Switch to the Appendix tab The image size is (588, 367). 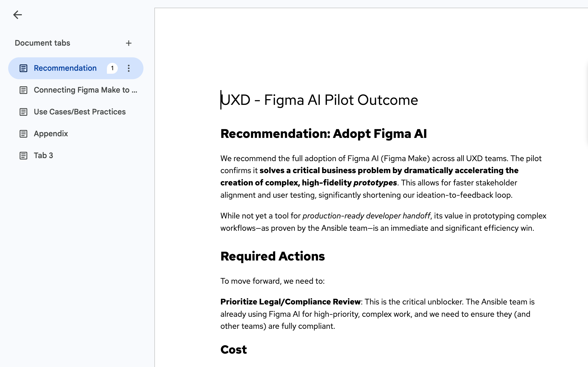point(51,134)
